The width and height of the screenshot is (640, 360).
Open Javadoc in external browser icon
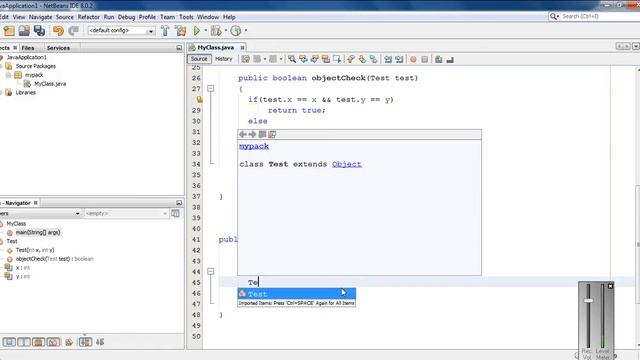coord(262,134)
